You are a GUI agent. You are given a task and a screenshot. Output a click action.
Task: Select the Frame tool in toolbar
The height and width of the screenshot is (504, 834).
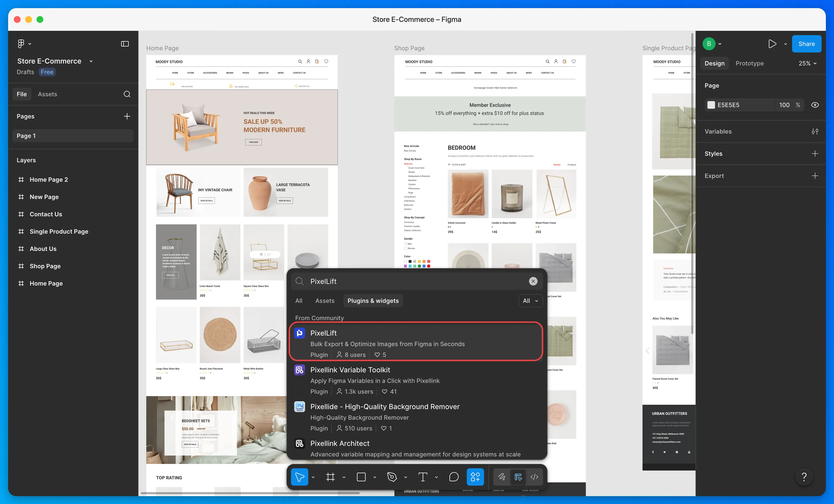tap(330, 477)
